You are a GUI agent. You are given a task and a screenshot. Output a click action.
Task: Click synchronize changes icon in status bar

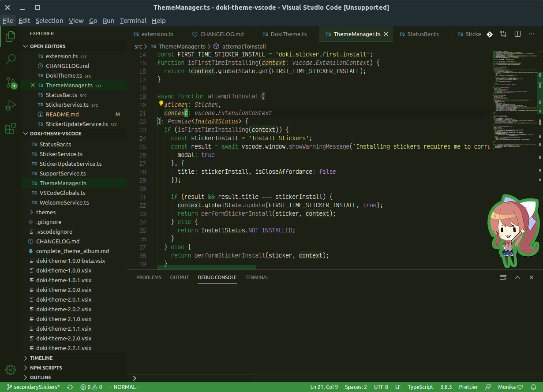point(70,387)
